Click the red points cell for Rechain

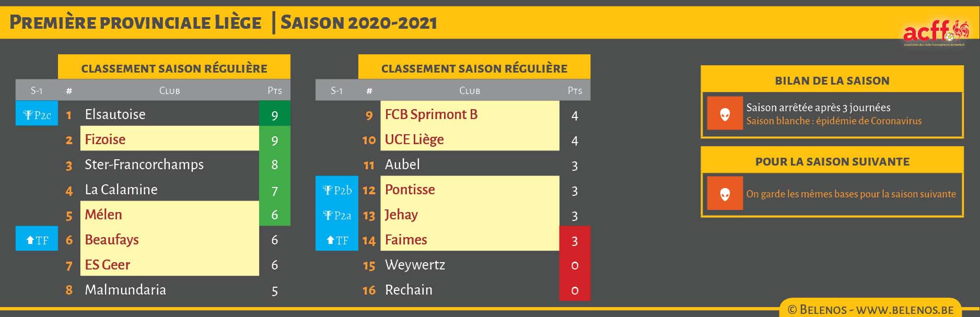pos(575,290)
